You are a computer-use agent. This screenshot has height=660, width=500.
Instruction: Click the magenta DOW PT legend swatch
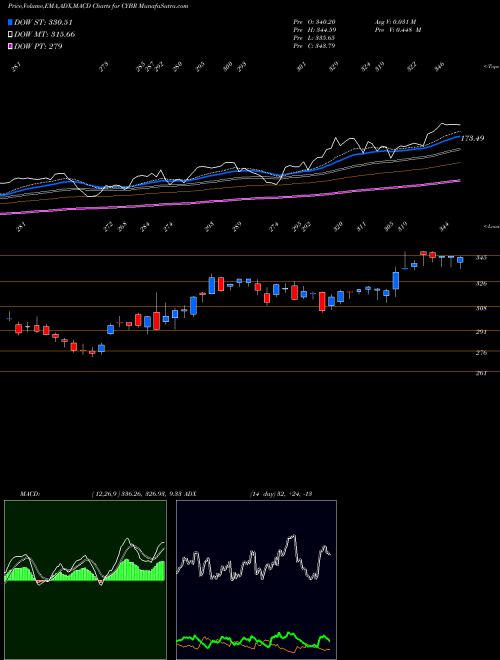click(x=10, y=46)
